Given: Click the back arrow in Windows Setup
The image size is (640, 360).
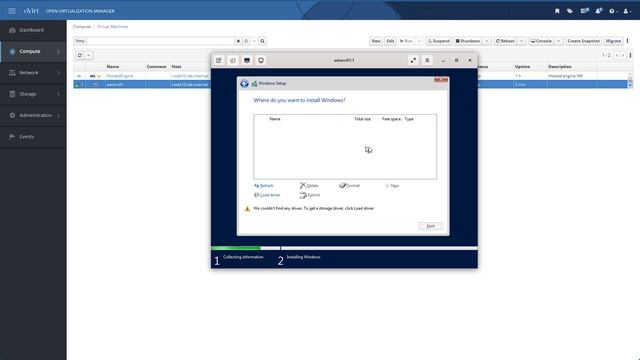Looking at the screenshot, I should 244,84.
